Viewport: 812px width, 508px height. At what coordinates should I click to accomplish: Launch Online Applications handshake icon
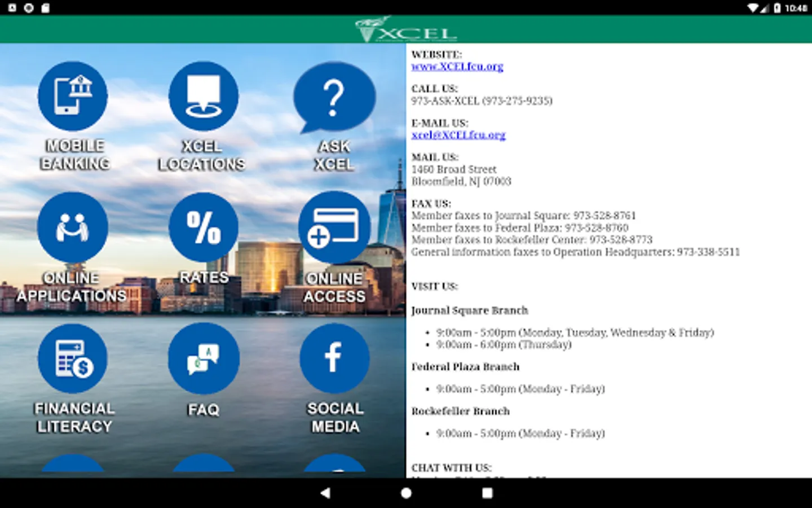tap(73, 227)
